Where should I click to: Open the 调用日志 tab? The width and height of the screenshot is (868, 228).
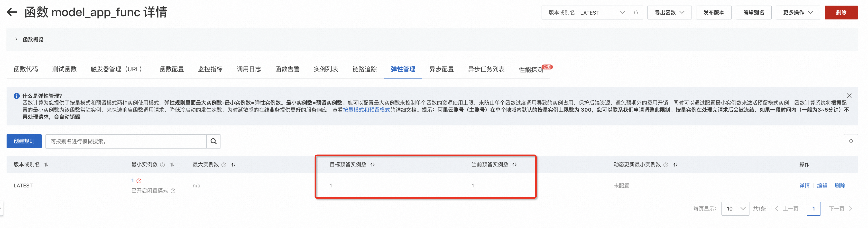point(249,69)
